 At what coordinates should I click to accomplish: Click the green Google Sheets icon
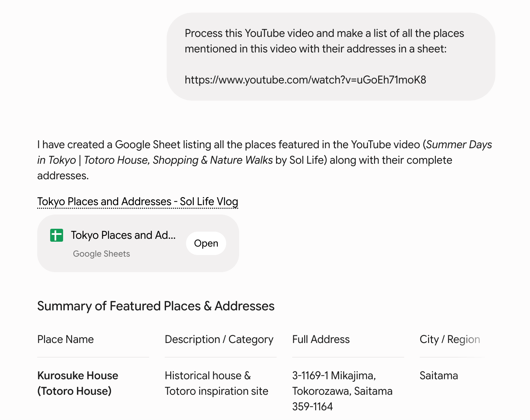coord(57,235)
